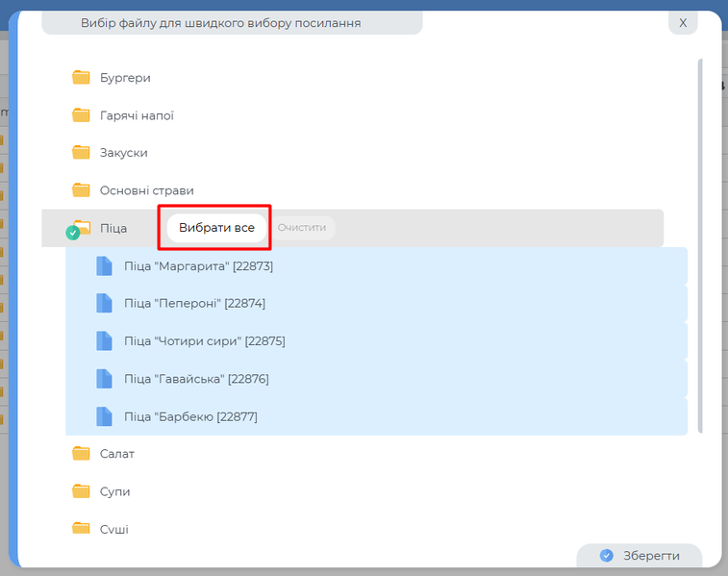Click the Закуски folder icon
The image size is (728, 576).
tap(81, 153)
